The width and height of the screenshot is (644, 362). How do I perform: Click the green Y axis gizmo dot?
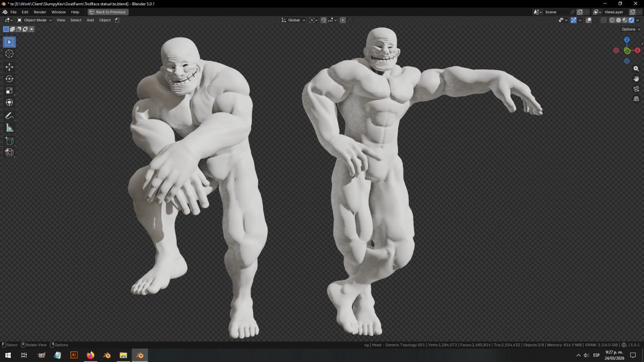627,51
